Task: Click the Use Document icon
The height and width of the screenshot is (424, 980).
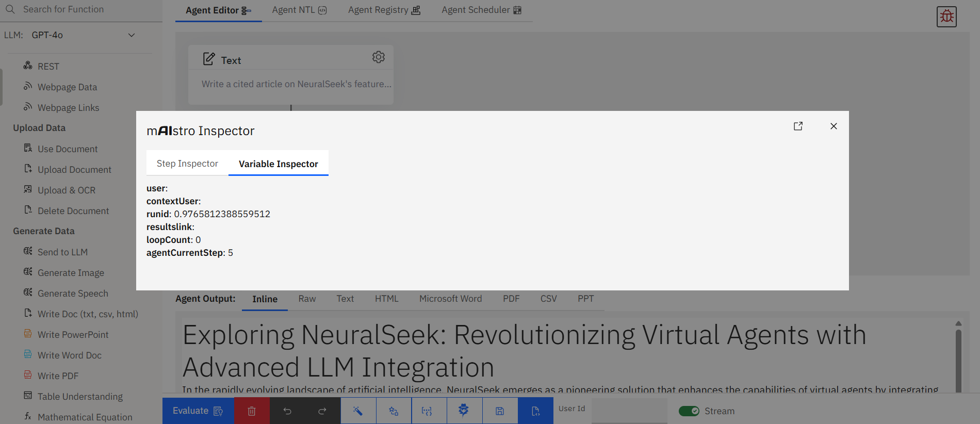Action: coord(28,148)
